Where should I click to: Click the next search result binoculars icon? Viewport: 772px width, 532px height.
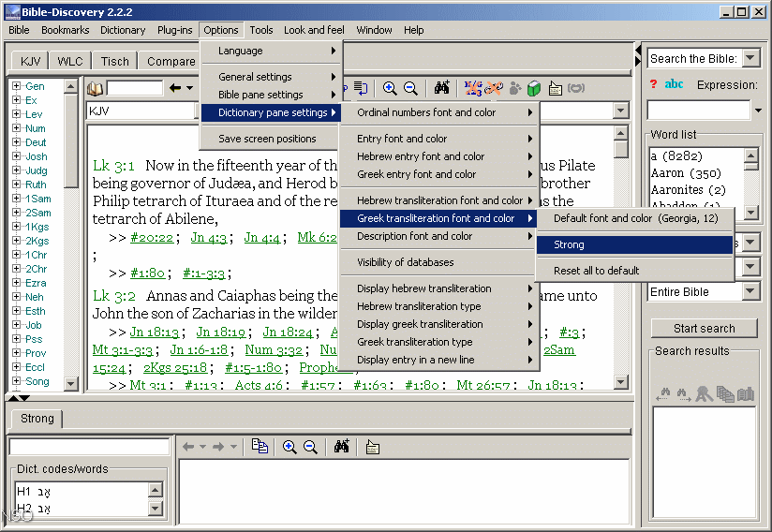(683, 393)
